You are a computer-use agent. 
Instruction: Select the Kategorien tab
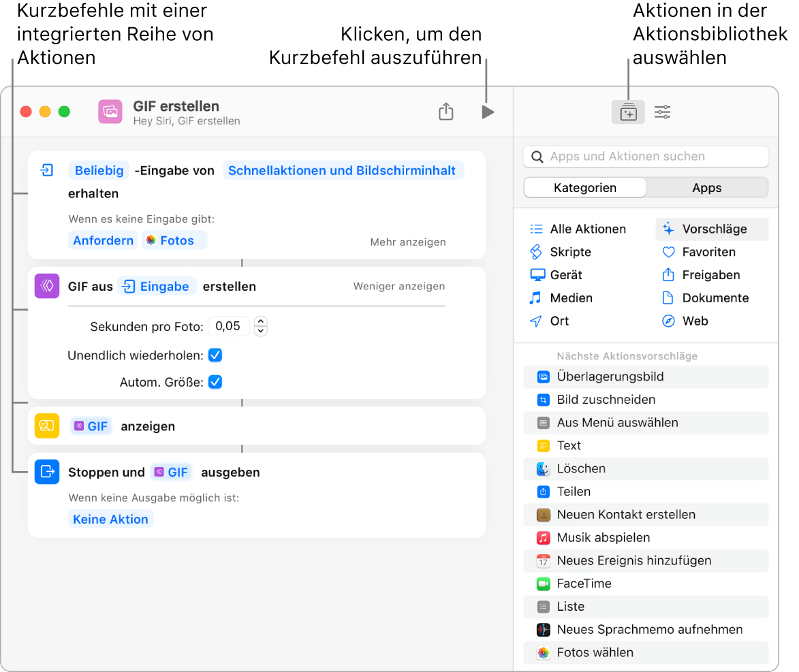point(584,187)
